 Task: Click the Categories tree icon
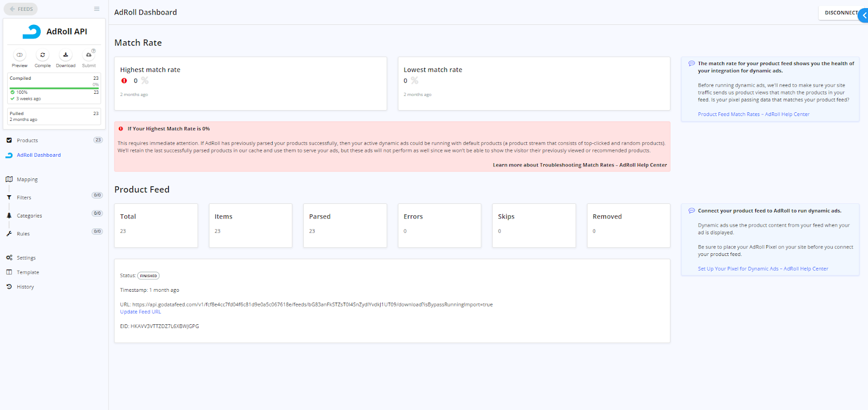(x=9, y=215)
